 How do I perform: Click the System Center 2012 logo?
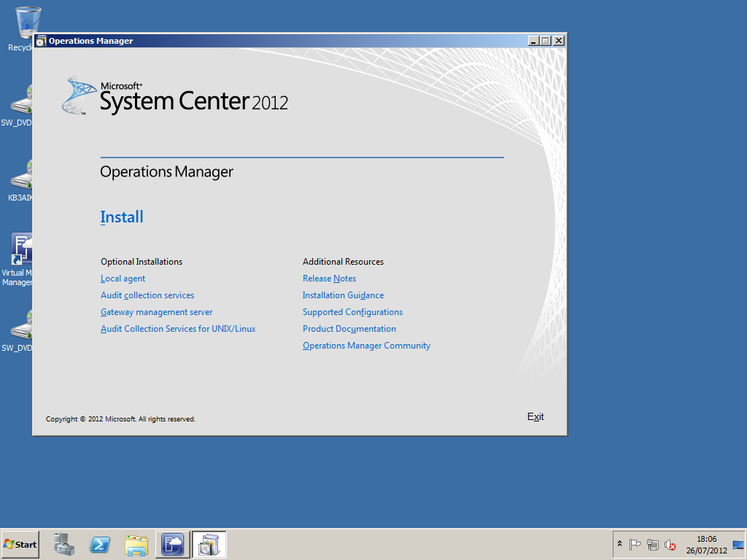pyautogui.click(x=175, y=96)
